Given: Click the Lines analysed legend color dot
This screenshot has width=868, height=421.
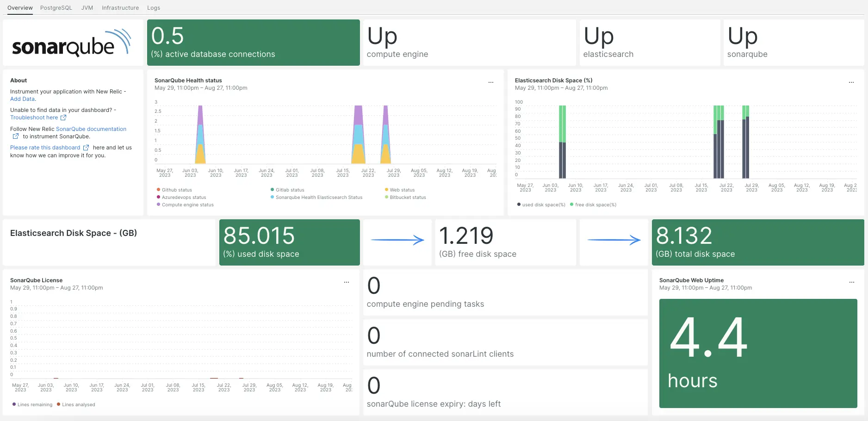Looking at the screenshot, I should [x=59, y=405].
